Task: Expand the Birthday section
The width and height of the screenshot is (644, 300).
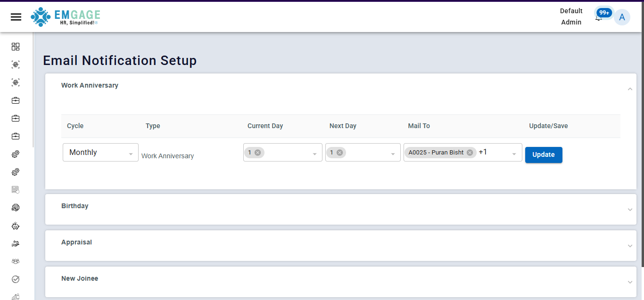Action: click(x=630, y=210)
